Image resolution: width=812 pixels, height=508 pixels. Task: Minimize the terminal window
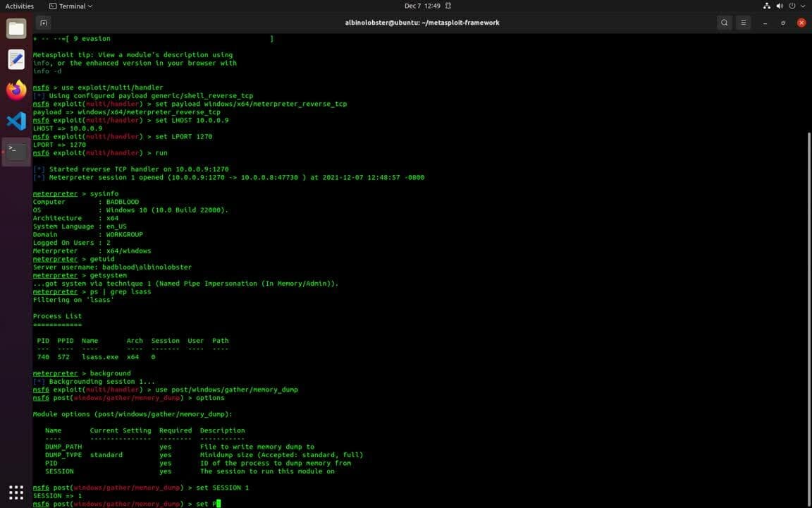[x=765, y=23]
